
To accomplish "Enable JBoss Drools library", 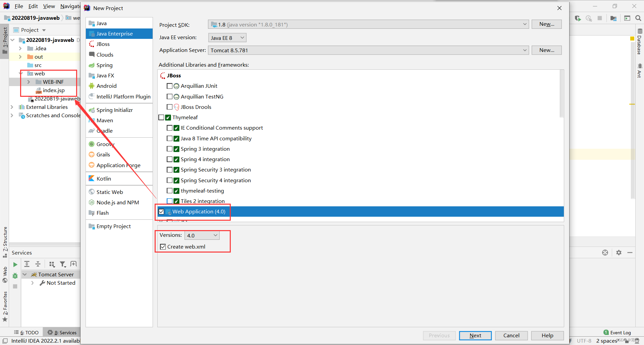I will tap(169, 107).
